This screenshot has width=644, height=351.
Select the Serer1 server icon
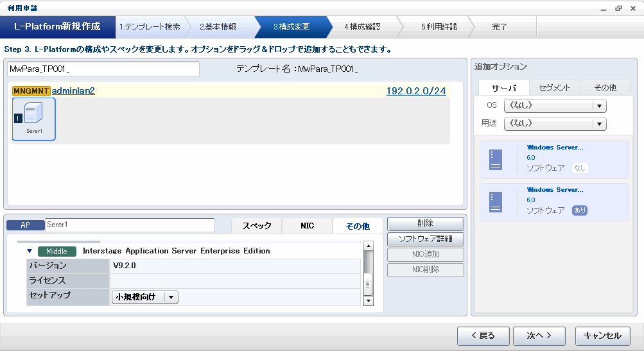[34, 119]
